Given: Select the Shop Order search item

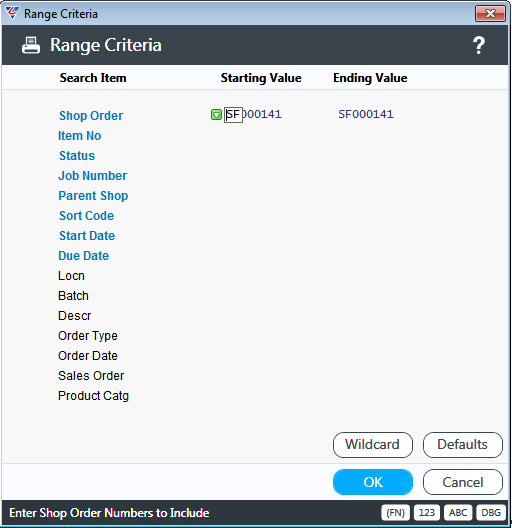Looking at the screenshot, I should [91, 116].
